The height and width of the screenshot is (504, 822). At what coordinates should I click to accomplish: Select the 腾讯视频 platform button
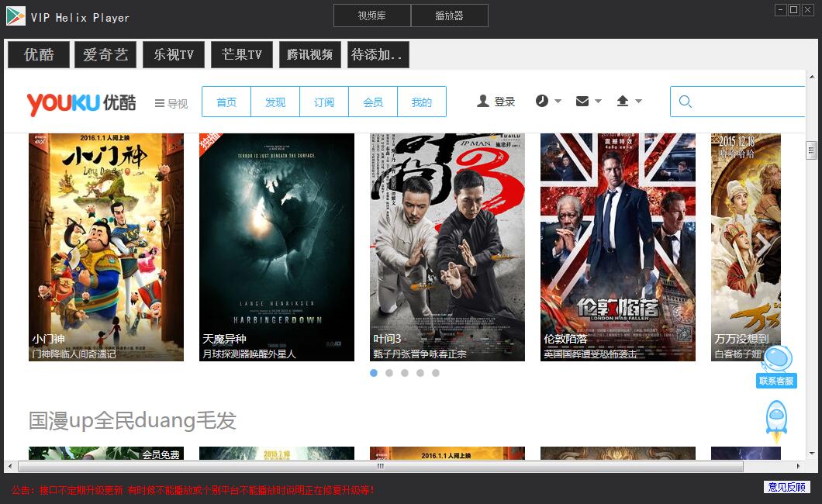click(x=310, y=54)
